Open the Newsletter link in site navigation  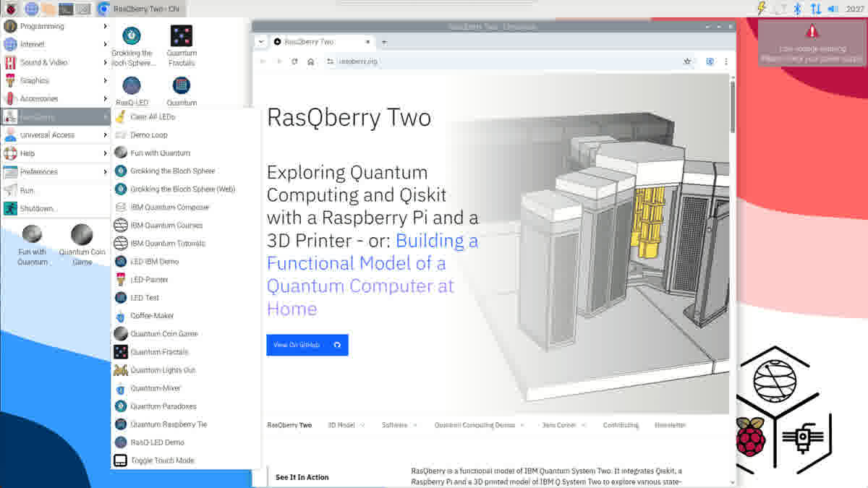(670, 425)
